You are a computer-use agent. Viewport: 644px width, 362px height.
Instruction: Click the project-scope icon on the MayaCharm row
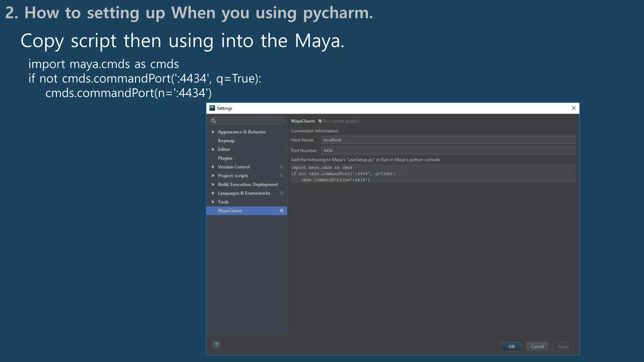pos(282,211)
